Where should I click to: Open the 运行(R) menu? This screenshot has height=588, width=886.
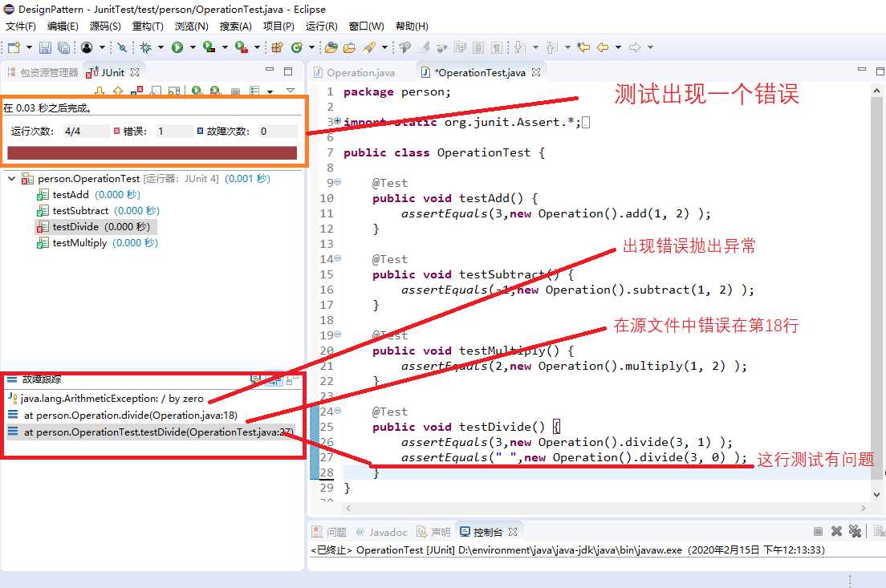[322, 26]
